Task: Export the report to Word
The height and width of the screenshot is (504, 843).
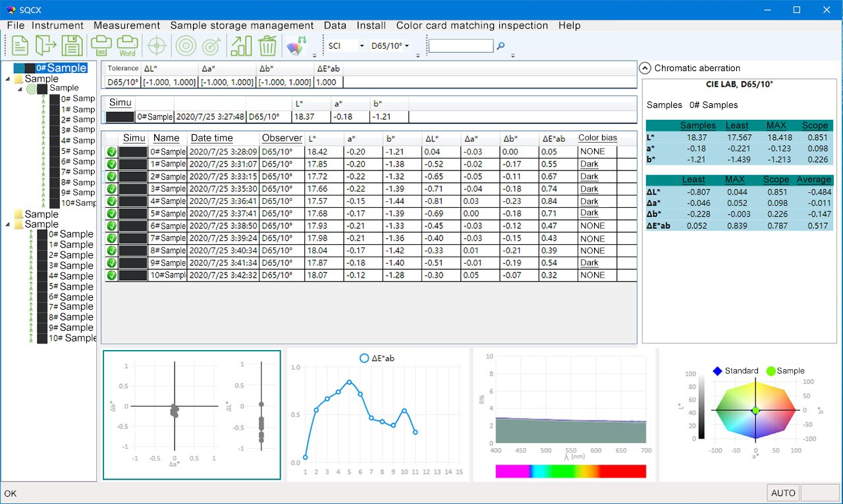Action: pos(127,45)
